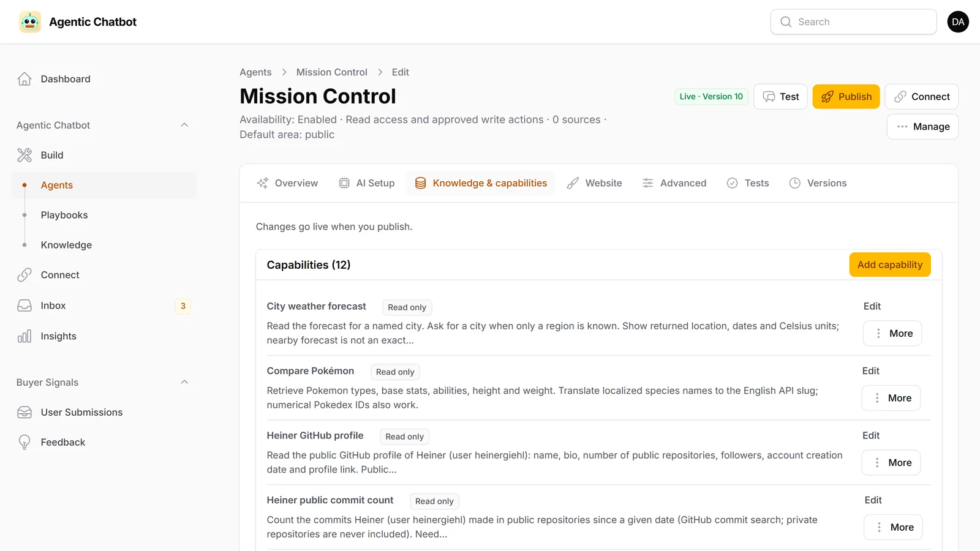Open the Manage dropdown menu

pyautogui.click(x=922, y=127)
